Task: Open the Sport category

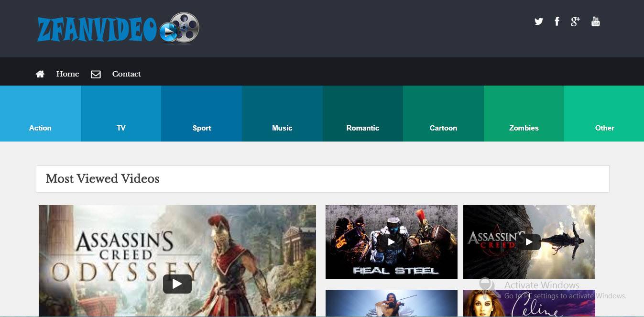Action: 202,114
